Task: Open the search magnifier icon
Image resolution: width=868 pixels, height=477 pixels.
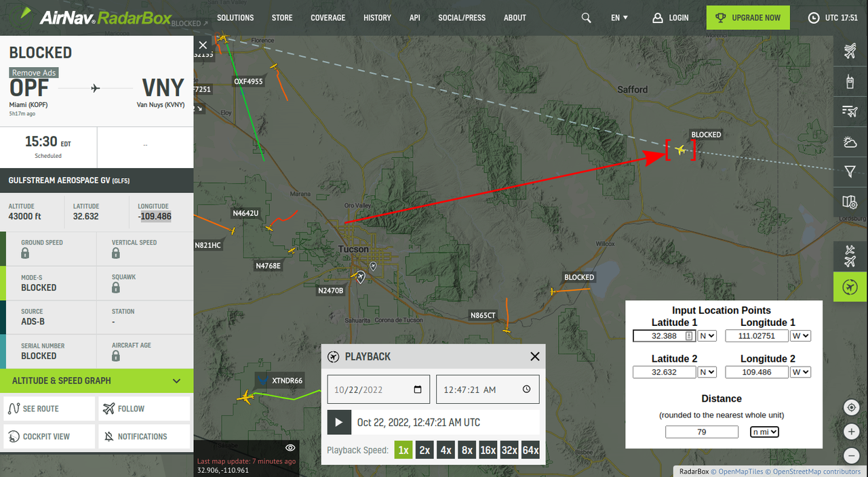Action: [x=587, y=18]
